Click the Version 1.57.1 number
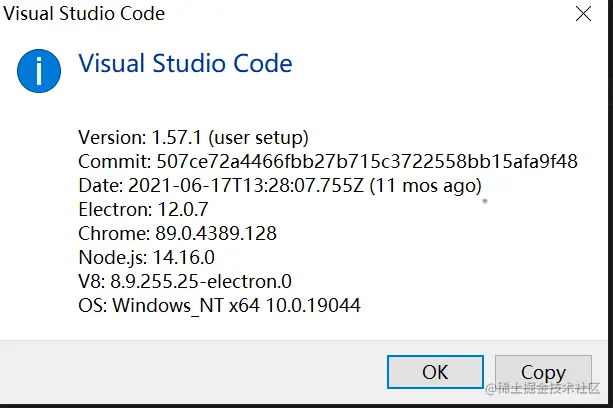Image resolution: width=613 pixels, height=408 pixels. coord(176,137)
